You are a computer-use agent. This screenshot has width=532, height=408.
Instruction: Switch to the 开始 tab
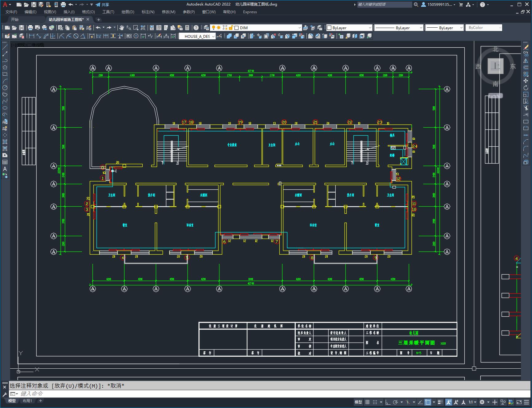click(15, 19)
